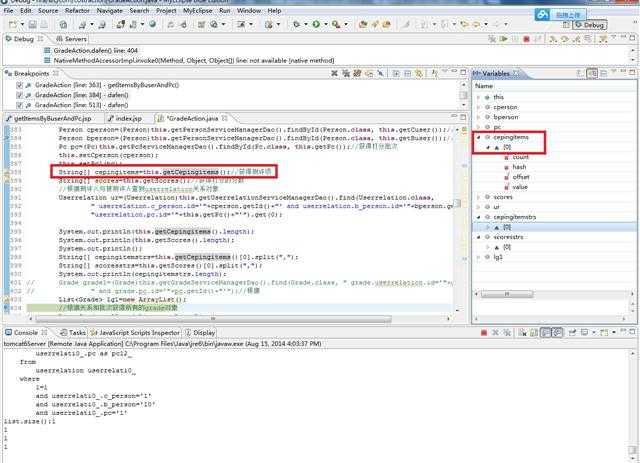Switch to the Servers tab

point(71,39)
